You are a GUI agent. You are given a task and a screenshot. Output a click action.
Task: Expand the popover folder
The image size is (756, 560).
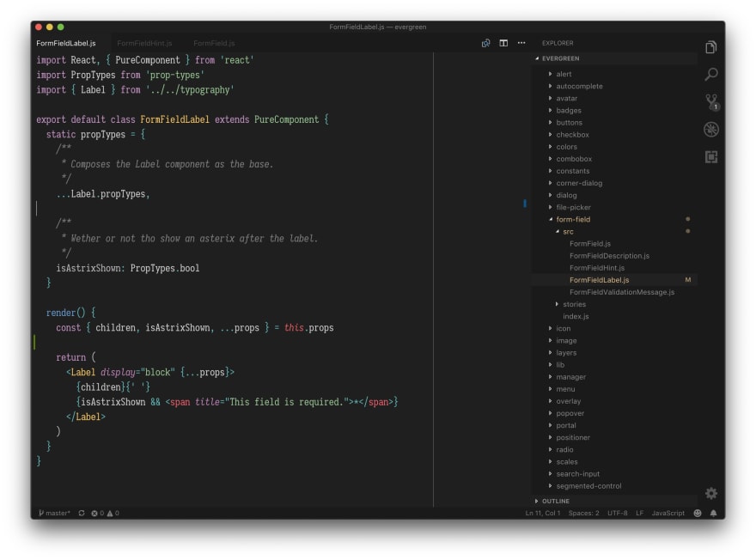(x=615, y=413)
